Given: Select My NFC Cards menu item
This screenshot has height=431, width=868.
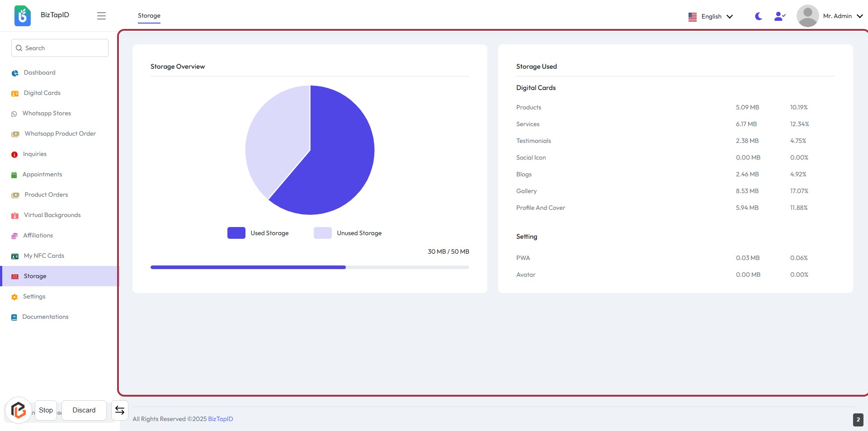Looking at the screenshot, I should pyautogui.click(x=44, y=256).
